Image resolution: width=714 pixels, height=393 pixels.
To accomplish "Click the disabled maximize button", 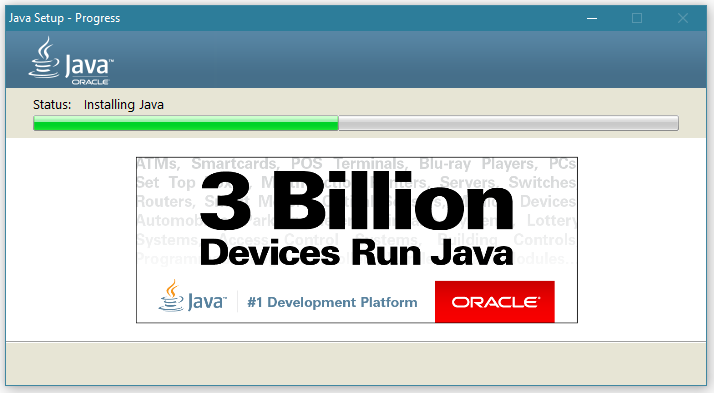I will click(637, 18).
